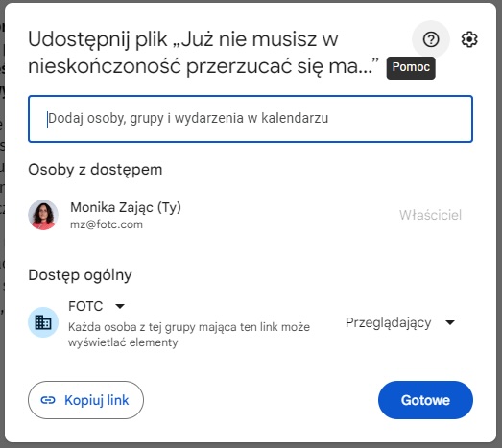Click the FOTC organization building icon
Image resolution: width=502 pixels, height=448 pixels.
coord(43,322)
